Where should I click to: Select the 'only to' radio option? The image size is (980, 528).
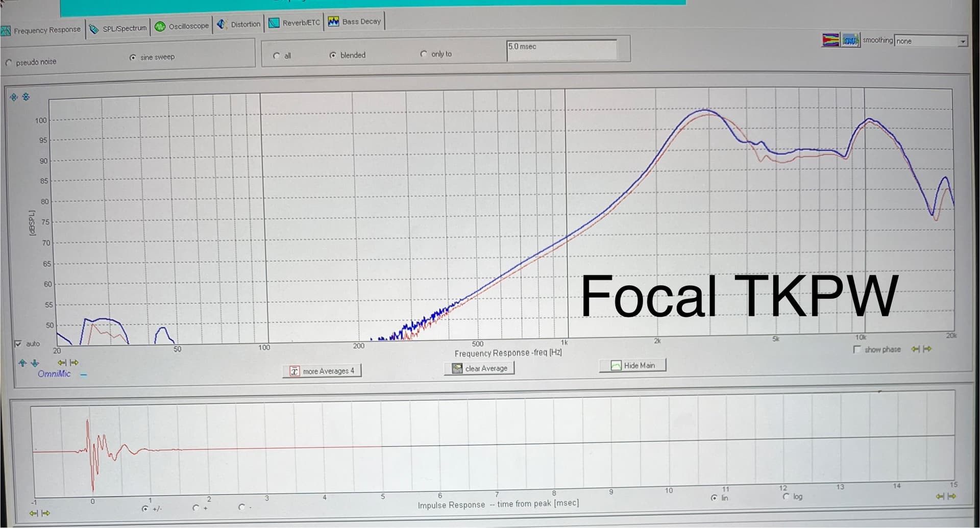coord(424,54)
